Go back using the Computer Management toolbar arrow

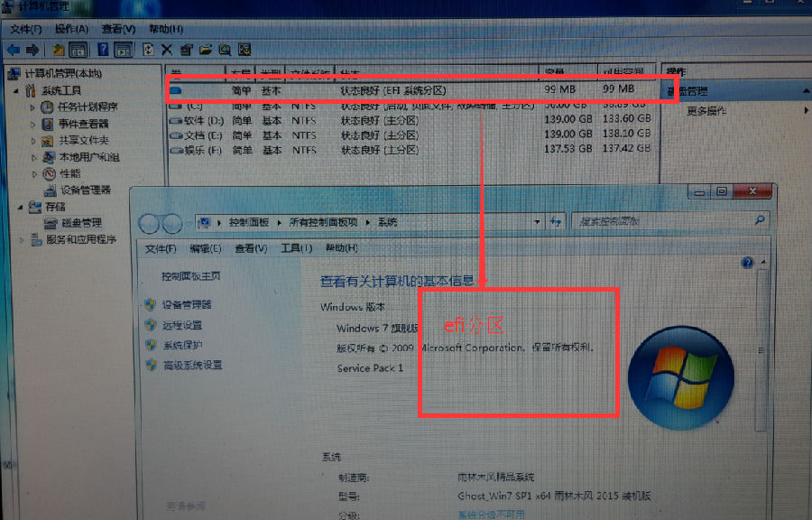[14, 50]
